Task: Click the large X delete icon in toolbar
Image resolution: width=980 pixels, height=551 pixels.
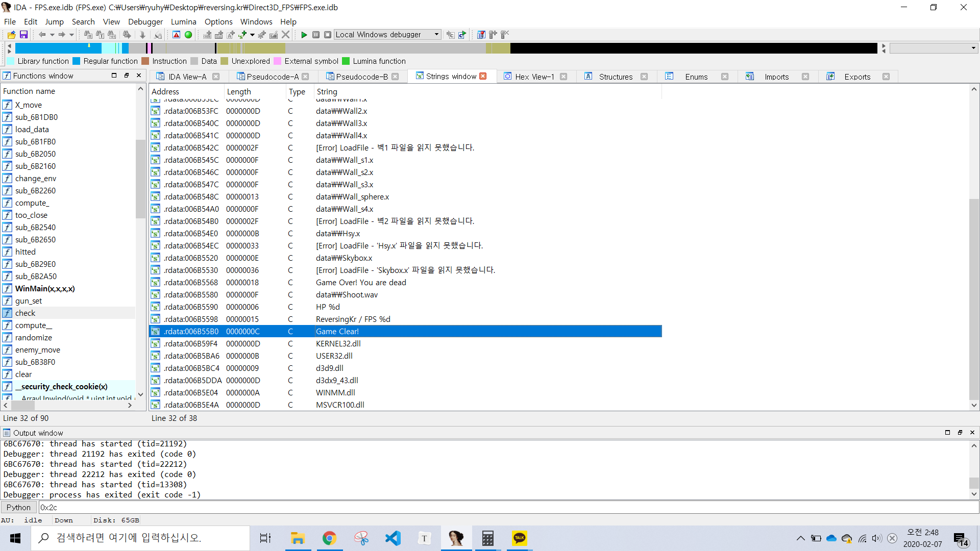Action: pos(286,35)
